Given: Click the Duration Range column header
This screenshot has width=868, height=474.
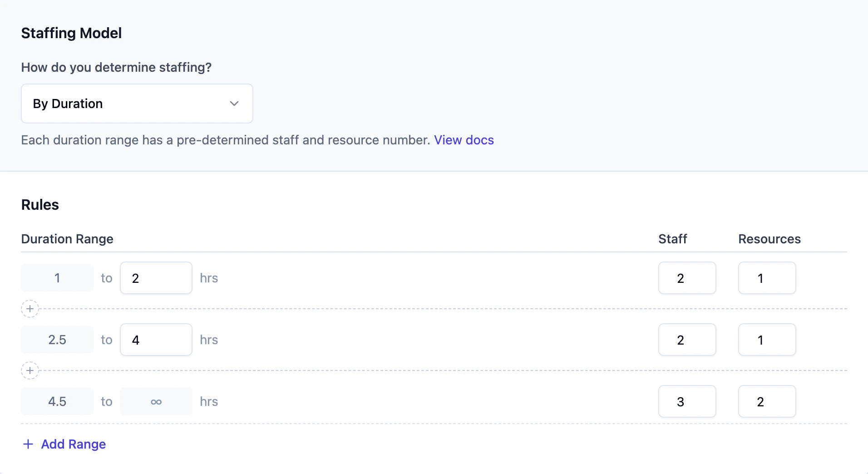Looking at the screenshot, I should pyautogui.click(x=67, y=239).
